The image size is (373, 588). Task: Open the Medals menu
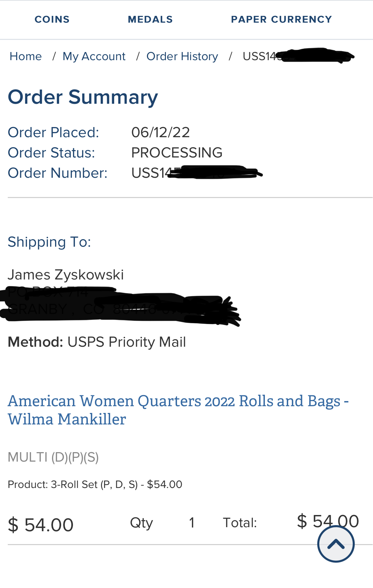(150, 19)
